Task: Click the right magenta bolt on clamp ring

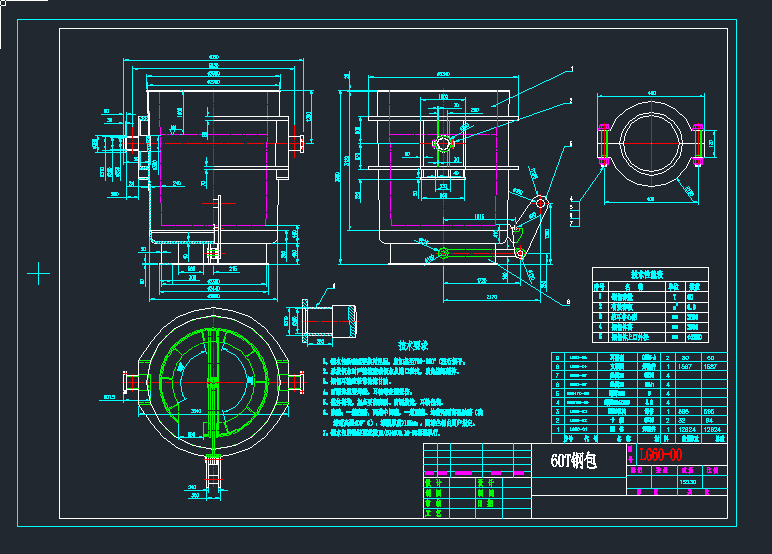Action: [x=697, y=143]
